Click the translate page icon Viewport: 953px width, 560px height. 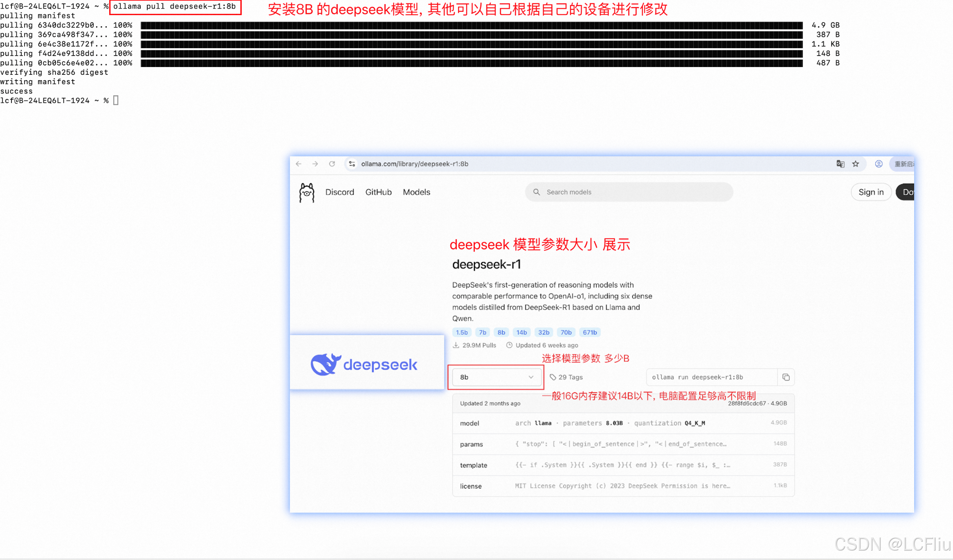840,164
